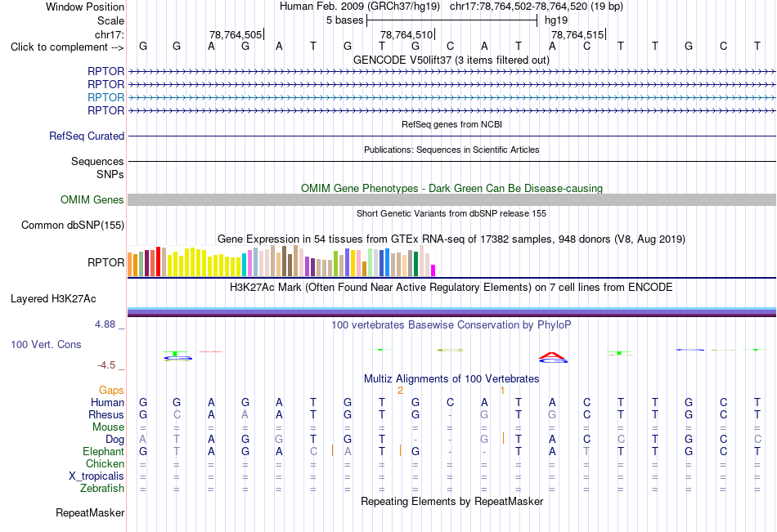Click the Scale track label
Screen dimensions: 777x532
110,20
